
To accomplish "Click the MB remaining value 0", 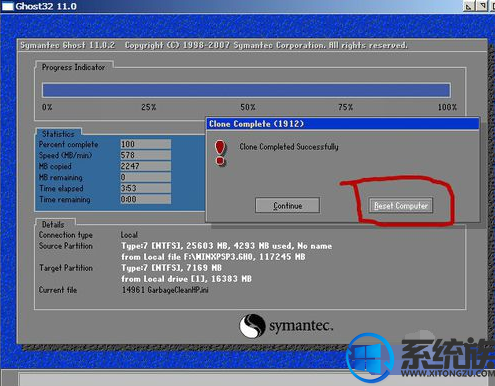I will tap(146, 177).
